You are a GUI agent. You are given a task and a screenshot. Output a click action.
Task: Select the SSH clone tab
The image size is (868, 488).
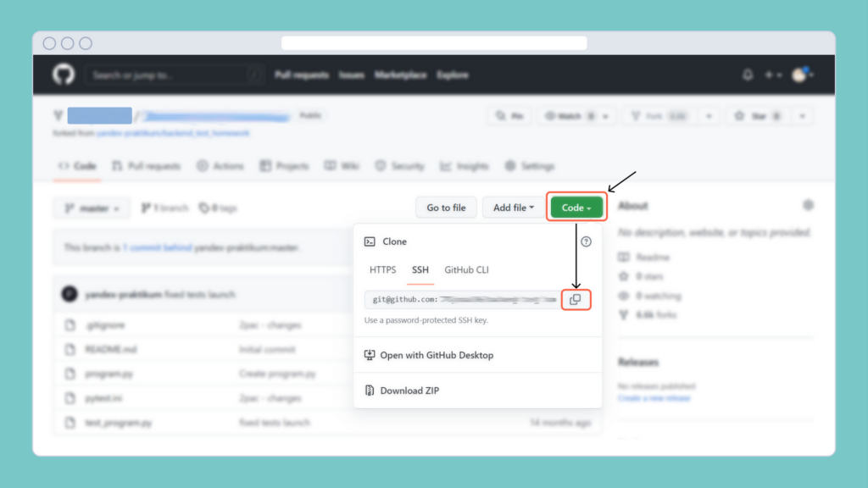coord(420,270)
